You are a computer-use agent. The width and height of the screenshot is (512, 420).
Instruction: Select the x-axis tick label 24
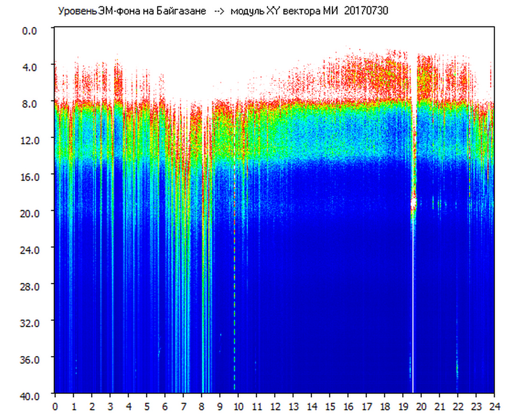tap(494, 406)
